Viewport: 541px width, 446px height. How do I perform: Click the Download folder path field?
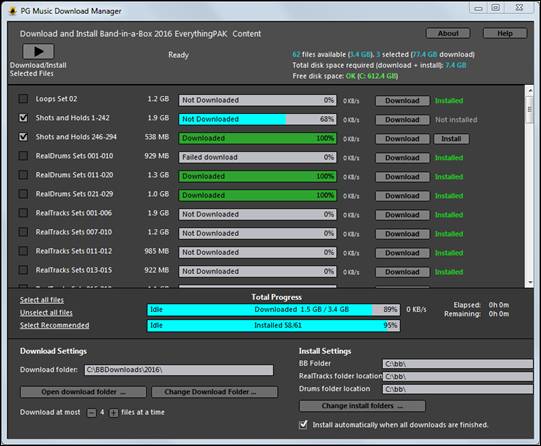point(179,370)
